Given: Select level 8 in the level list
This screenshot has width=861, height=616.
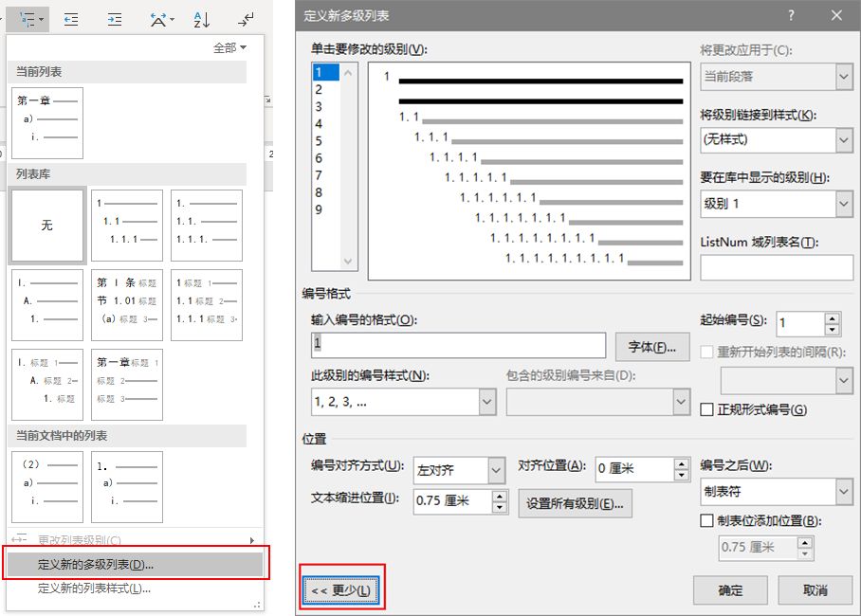Looking at the screenshot, I should 325,192.
